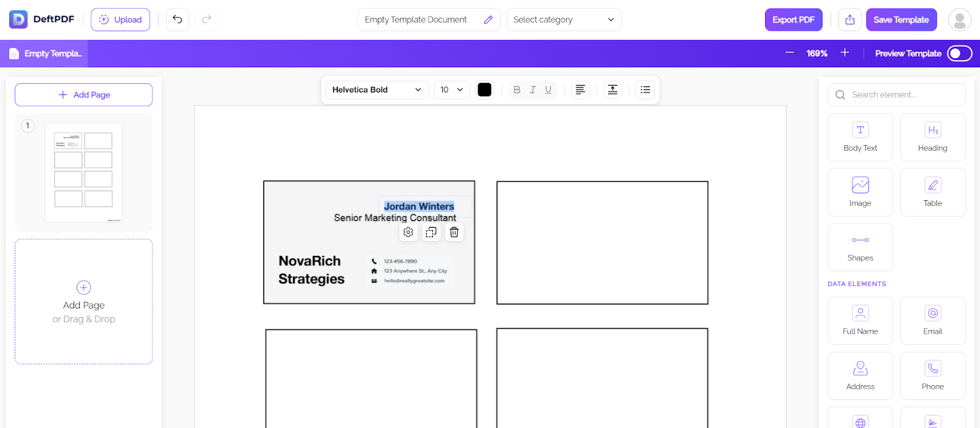This screenshot has width=980, height=428.
Task: Undo the last action
Action: pyautogui.click(x=177, y=20)
